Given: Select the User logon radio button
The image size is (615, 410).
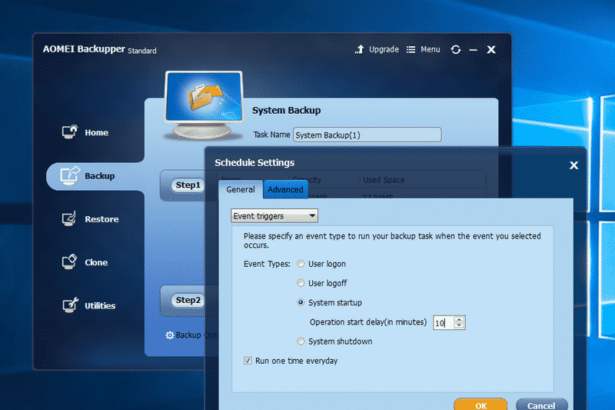Looking at the screenshot, I should pos(300,264).
